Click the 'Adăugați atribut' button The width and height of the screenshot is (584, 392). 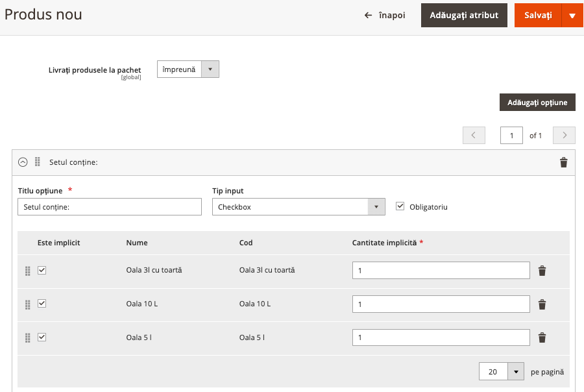tap(464, 16)
